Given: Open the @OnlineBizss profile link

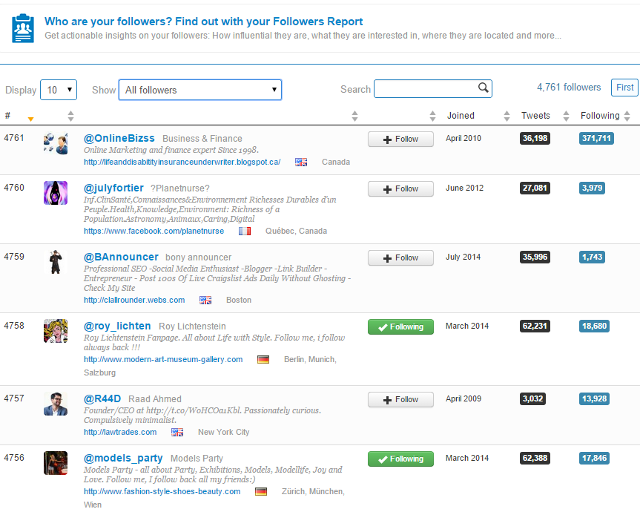Looking at the screenshot, I should tap(119, 138).
